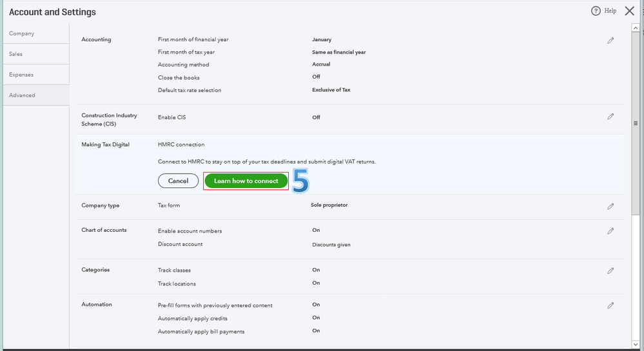644x351 pixels.
Task: Switch to the Sales tab
Action: coord(16,54)
